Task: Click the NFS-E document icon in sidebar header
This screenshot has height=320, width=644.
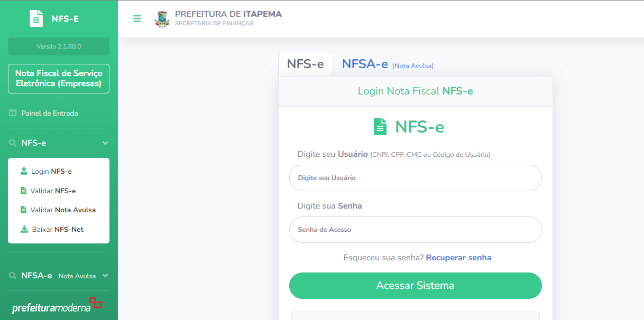Action: [x=36, y=18]
